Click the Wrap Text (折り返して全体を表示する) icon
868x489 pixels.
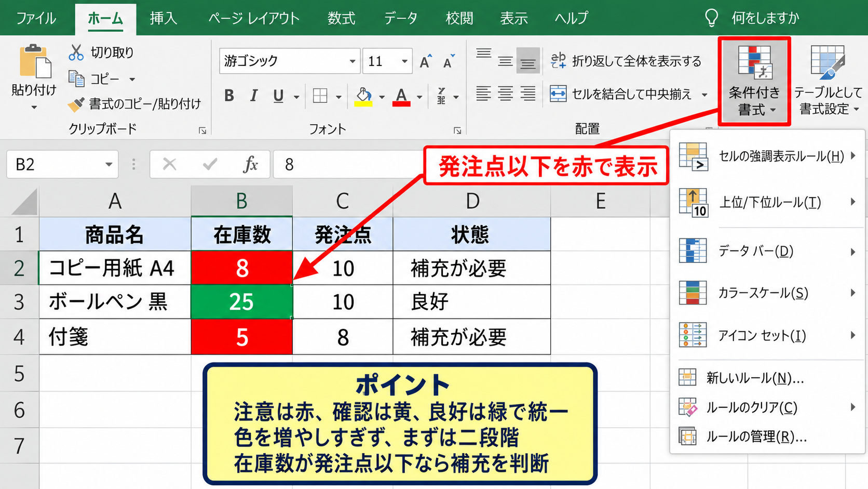click(558, 61)
